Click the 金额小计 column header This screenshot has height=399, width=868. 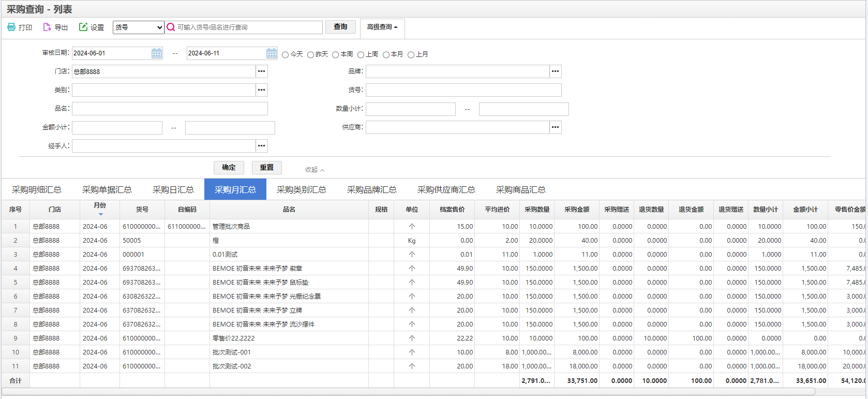pyautogui.click(x=805, y=210)
